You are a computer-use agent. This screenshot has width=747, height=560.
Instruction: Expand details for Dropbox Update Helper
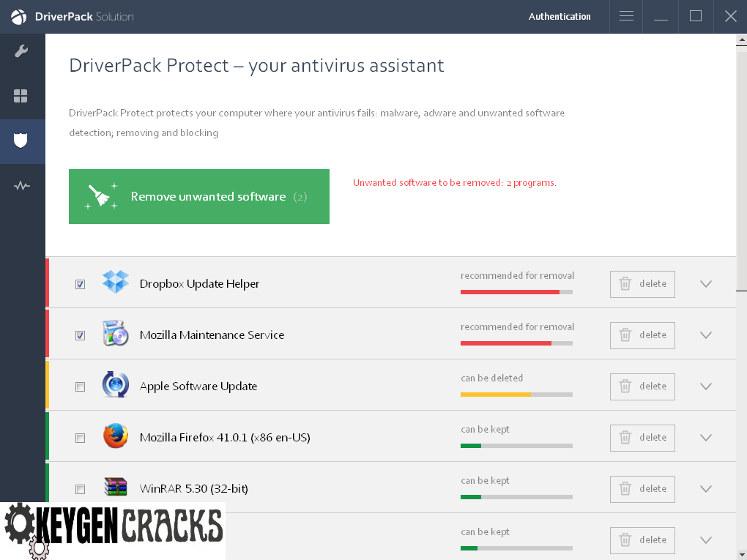pos(705,284)
